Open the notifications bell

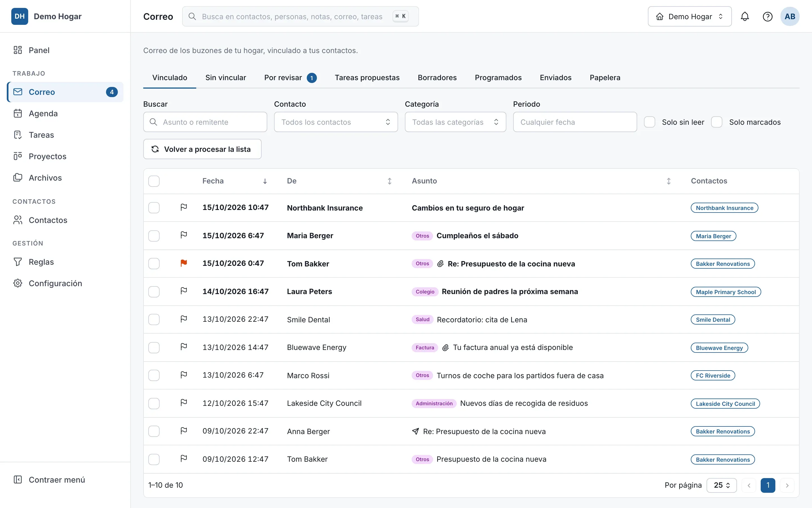pyautogui.click(x=745, y=16)
